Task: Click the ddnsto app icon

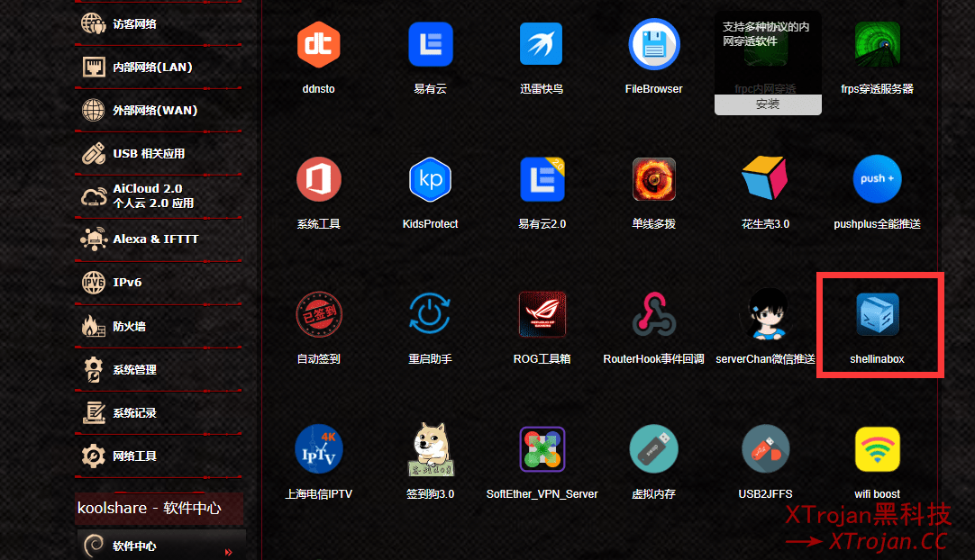Action: pyautogui.click(x=318, y=44)
